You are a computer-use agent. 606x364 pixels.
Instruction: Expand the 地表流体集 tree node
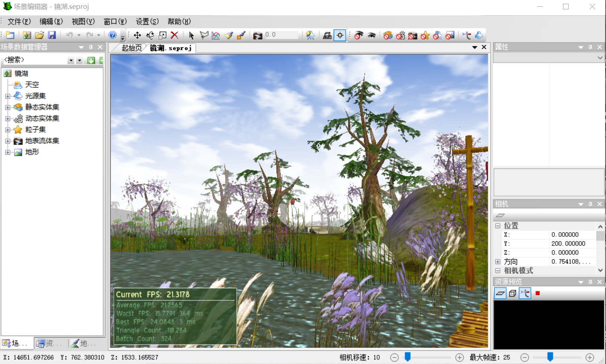tap(7, 141)
